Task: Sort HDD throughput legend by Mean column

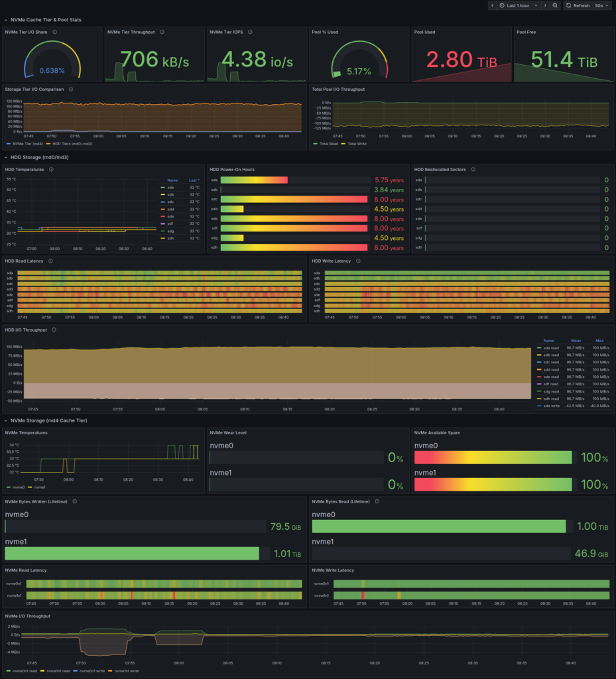Action: 572,340
